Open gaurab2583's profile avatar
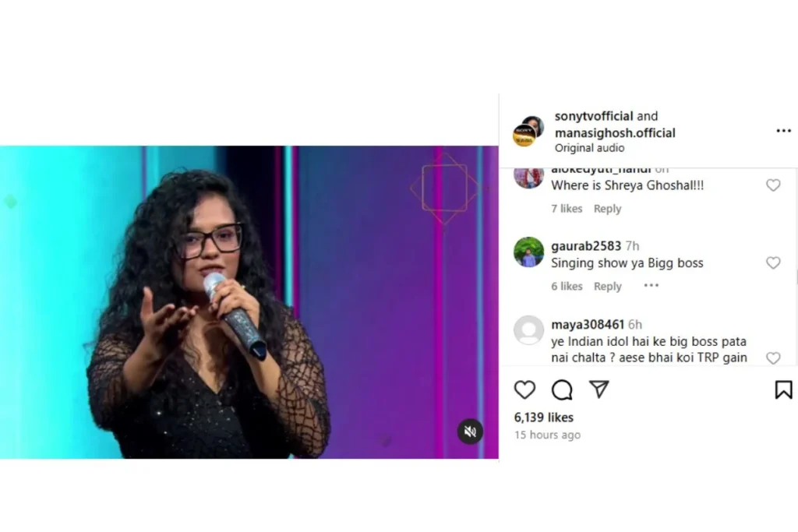Viewport: 798px width, 532px height. (x=528, y=252)
